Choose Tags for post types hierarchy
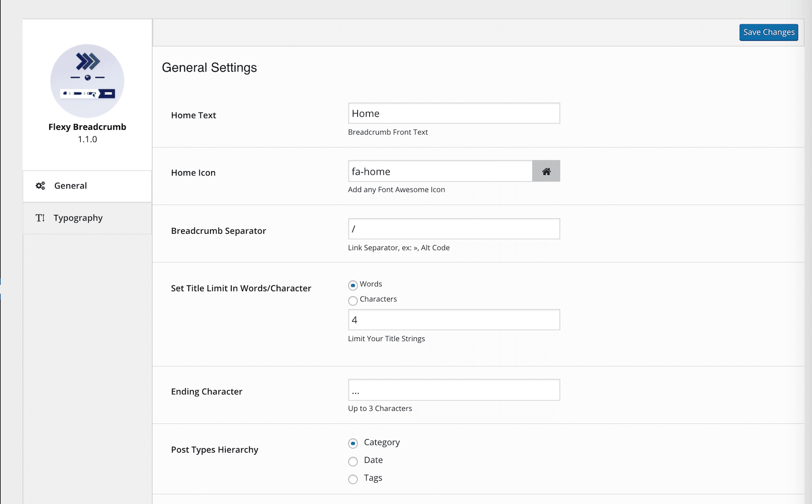Viewport: 812px width, 504px height. tap(353, 479)
